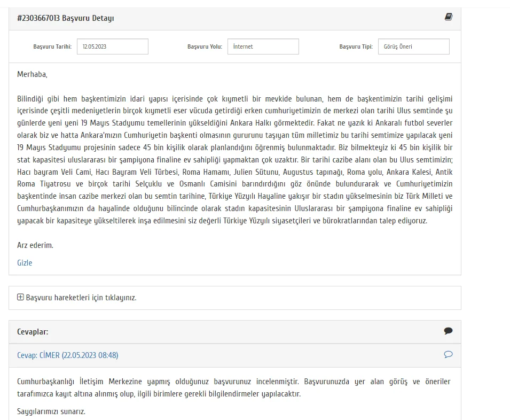Click the filled speech bubble icon beside Cevaplar
The height and width of the screenshot is (420, 510).
(448, 331)
